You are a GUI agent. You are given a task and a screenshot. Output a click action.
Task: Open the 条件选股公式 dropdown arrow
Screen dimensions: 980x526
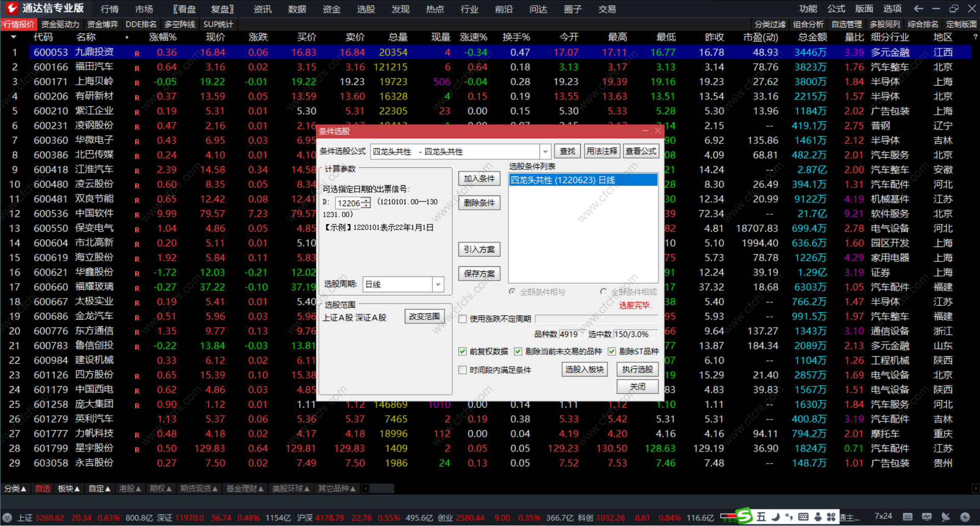pos(546,152)
